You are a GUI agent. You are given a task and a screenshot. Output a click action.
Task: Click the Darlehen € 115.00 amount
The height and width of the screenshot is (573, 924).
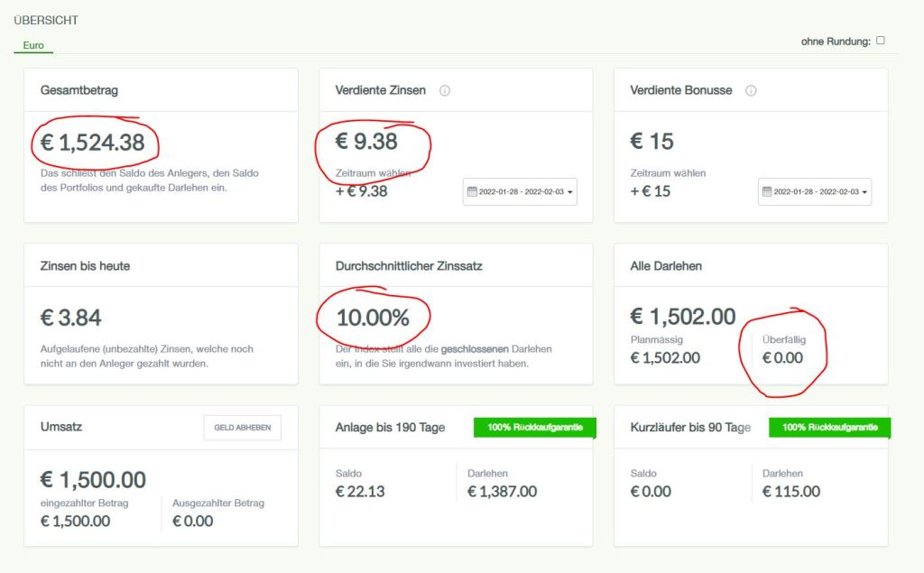pyautogui.click(x=791, y=492)
